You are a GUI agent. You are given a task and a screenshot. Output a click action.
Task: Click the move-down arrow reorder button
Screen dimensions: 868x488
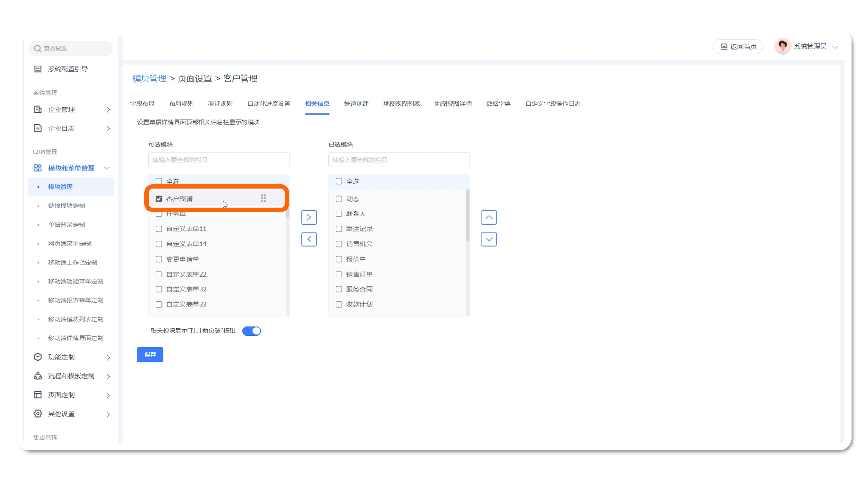489,239
